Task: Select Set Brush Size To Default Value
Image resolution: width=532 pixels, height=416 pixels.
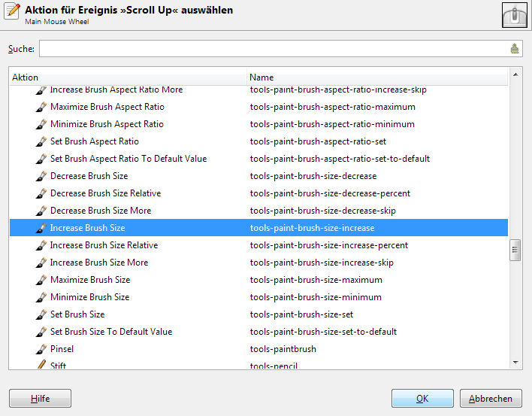Action: pos(110,332)
